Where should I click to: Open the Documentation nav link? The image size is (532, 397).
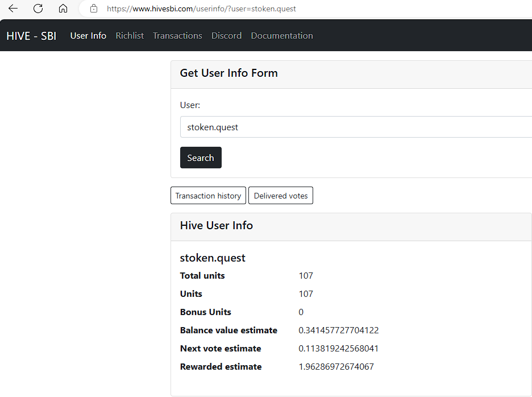[x=282, y=36]
